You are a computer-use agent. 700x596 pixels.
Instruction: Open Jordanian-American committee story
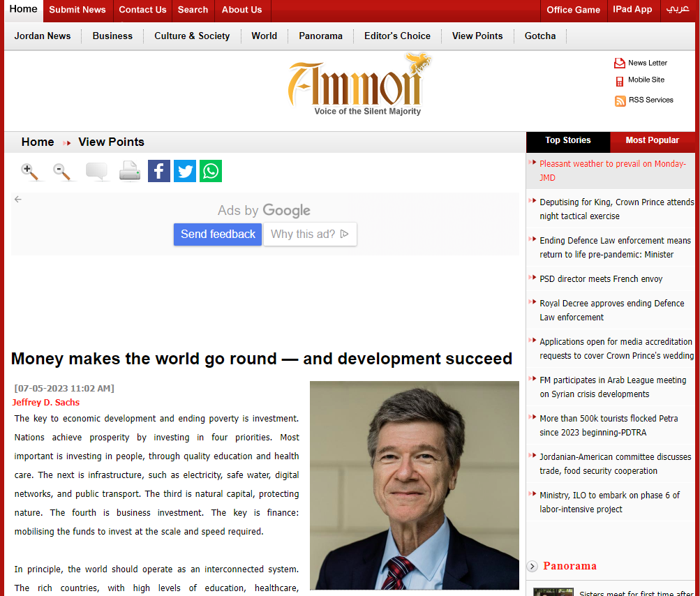pyautogui.click(x=615, y=464)
